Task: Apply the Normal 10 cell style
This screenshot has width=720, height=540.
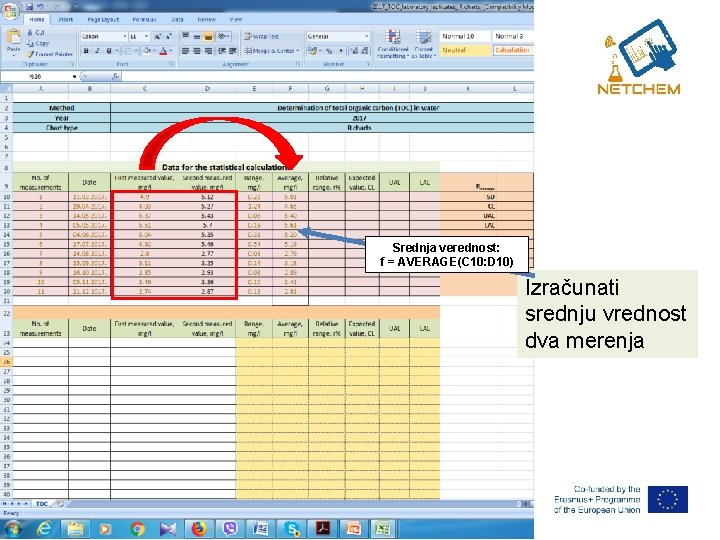Action: (x=465, y=36)
